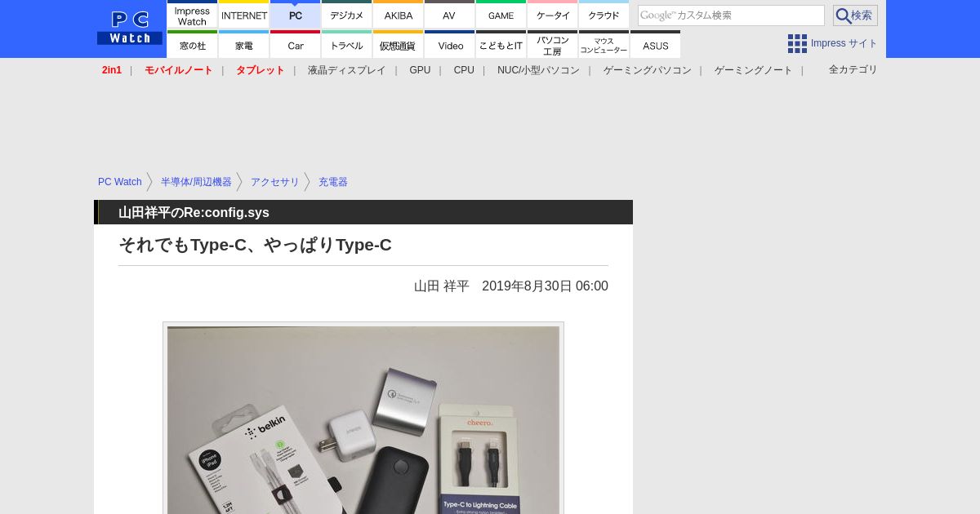Viewport: 980px width, 514px height.
Task: Open the 家電 tab
Action: pyautogui.click(x=244, y=45)
